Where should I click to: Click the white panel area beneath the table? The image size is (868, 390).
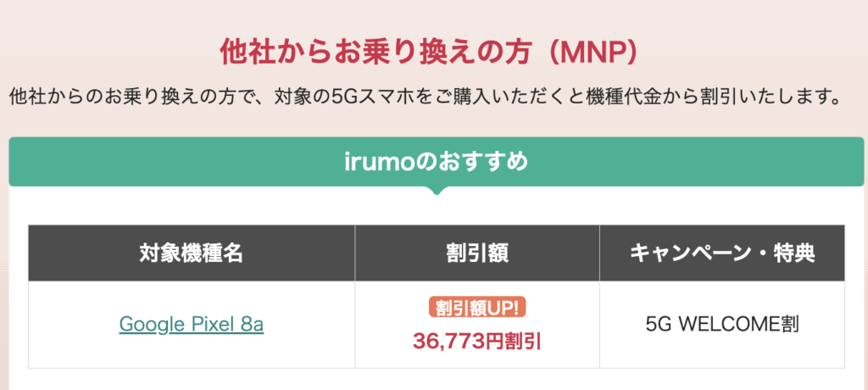pos(437,380)
